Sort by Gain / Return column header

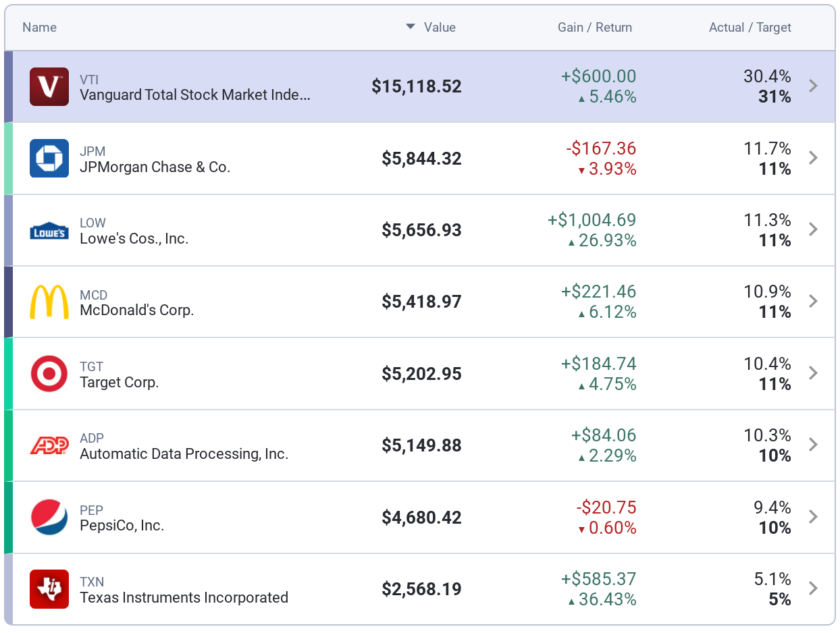[594, 28]
